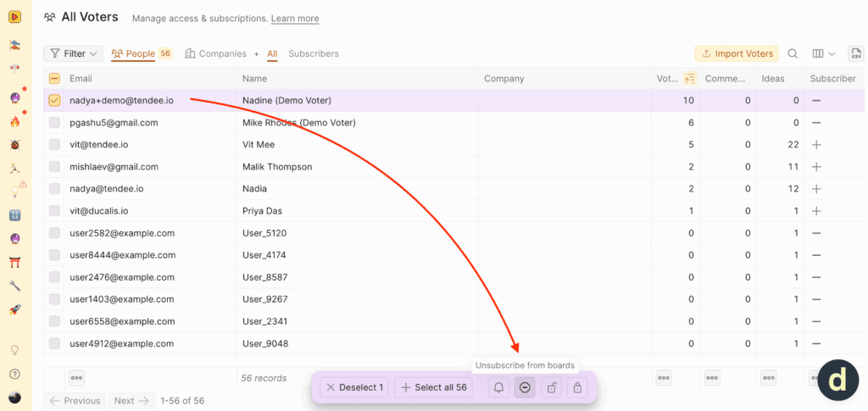Screen dimensions: 868x411
Task: Click the bell subscribe icon in selection bar
Action: click(499, 387)
